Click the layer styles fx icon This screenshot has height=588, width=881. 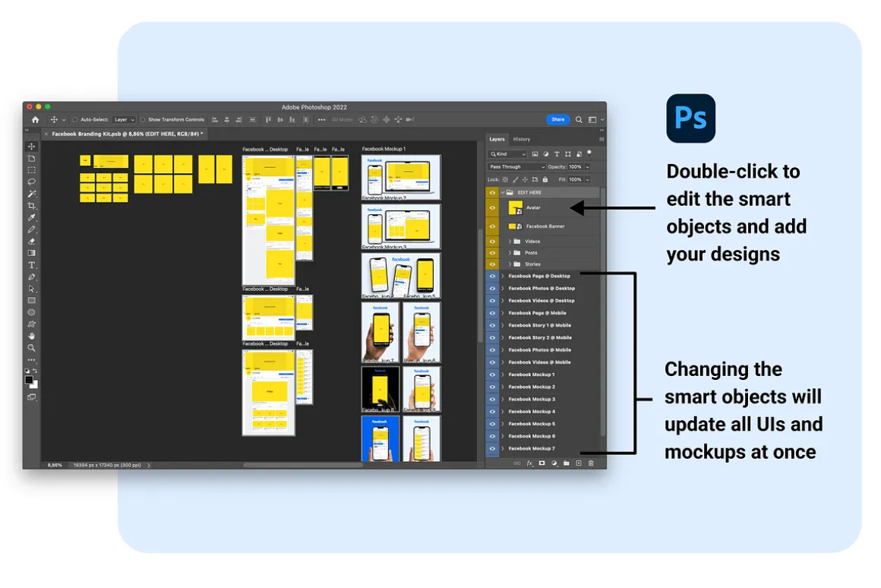point(529,463)
